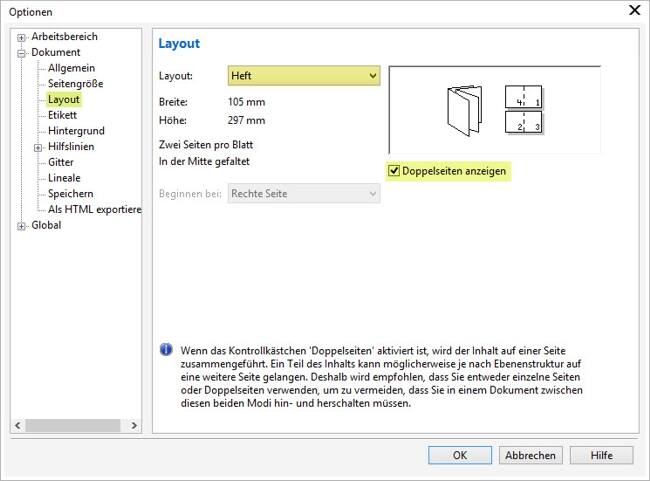Expand the Arbeitsbereich tree node

tap(21, 38)
